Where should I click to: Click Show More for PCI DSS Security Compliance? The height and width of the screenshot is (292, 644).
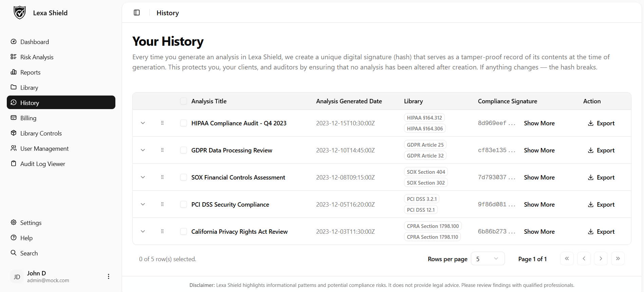[x=539, y=204]
